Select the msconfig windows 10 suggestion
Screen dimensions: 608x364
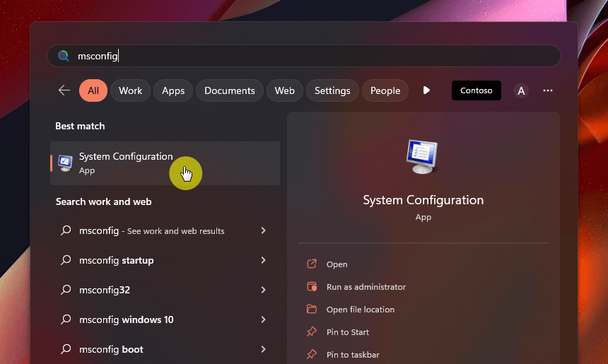coord(165,319)
